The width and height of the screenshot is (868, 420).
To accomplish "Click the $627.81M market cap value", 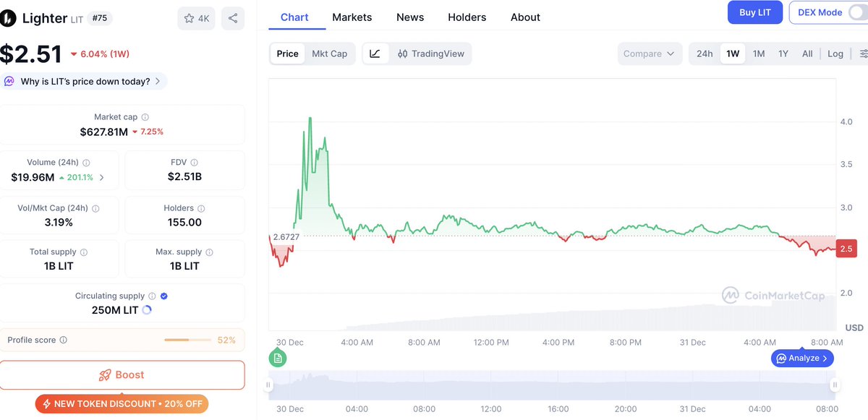I will [x=104, y=132].
